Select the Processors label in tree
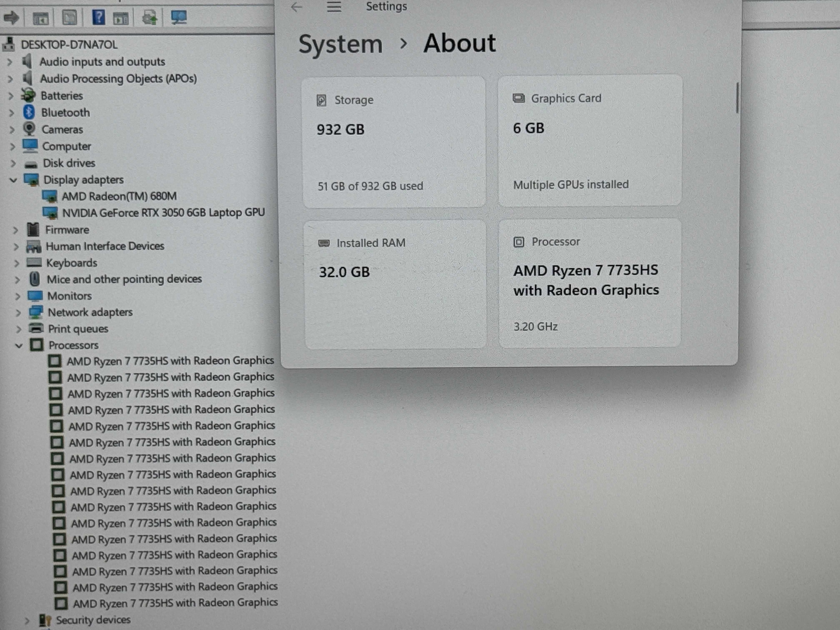The image size is (840, 630). [73, 346]
